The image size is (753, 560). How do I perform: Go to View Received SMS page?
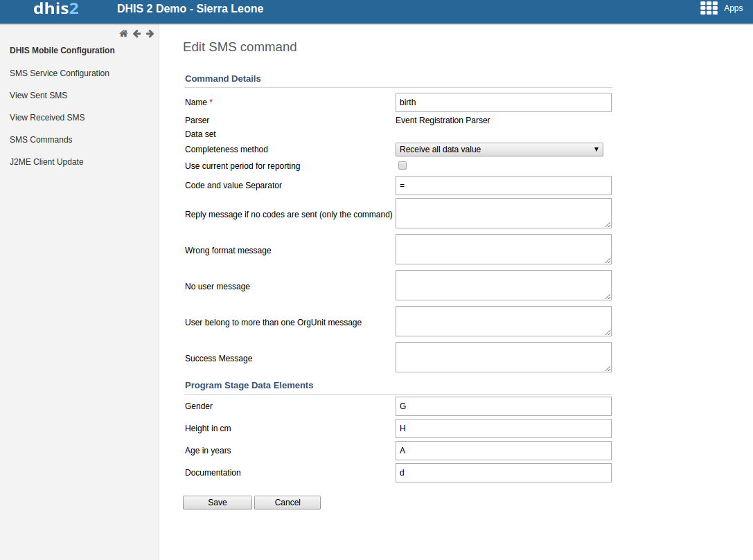(x=47, y=118)
